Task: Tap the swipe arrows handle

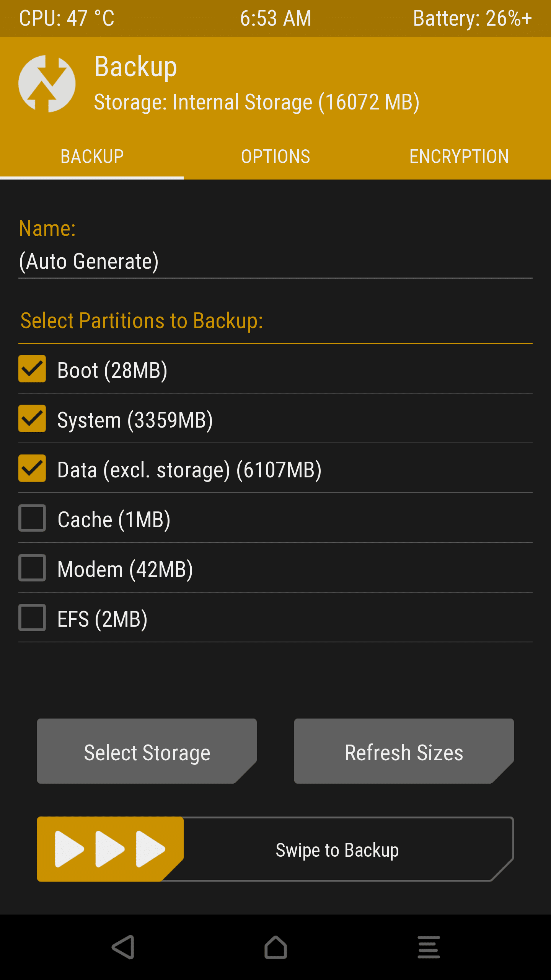Action: pos(109,849)
